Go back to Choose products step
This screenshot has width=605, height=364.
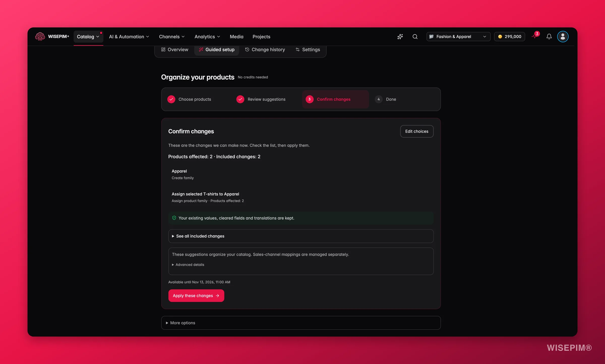(x=195, y=99)
